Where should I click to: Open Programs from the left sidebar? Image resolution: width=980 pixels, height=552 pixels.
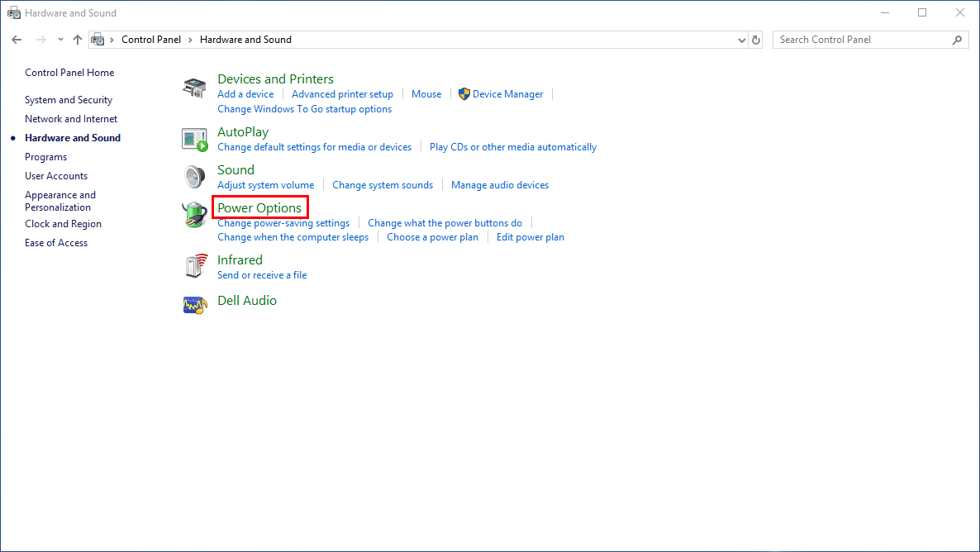coord(45,157)
